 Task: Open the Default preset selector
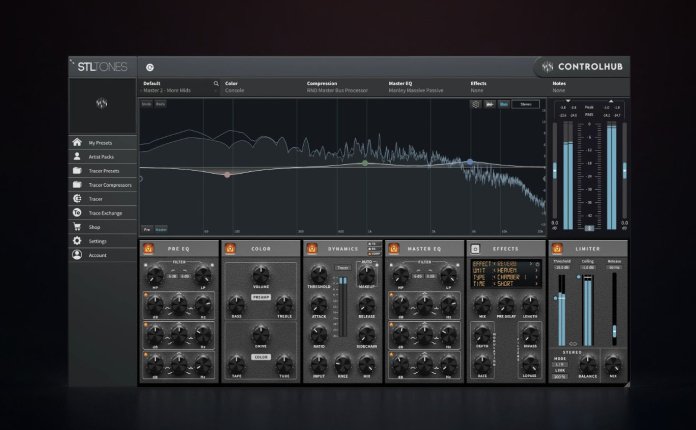(180, 87)
